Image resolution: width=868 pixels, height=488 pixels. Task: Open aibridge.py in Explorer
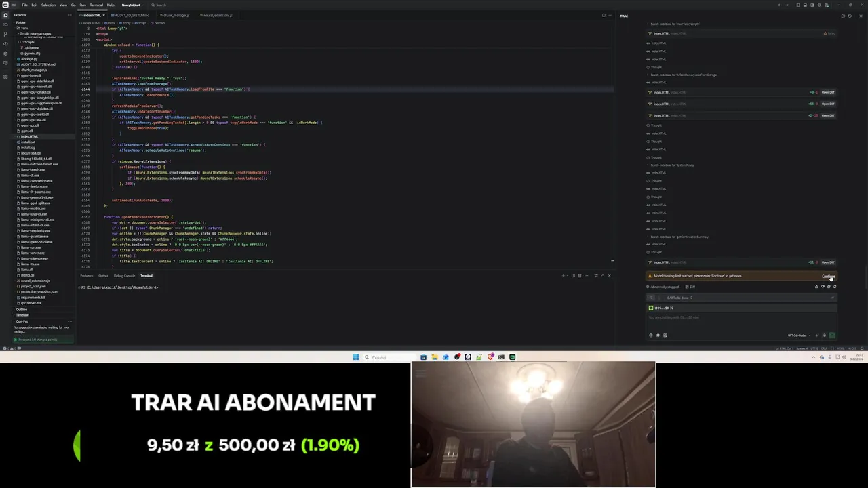pyautogui.click(x=29, y=59)
